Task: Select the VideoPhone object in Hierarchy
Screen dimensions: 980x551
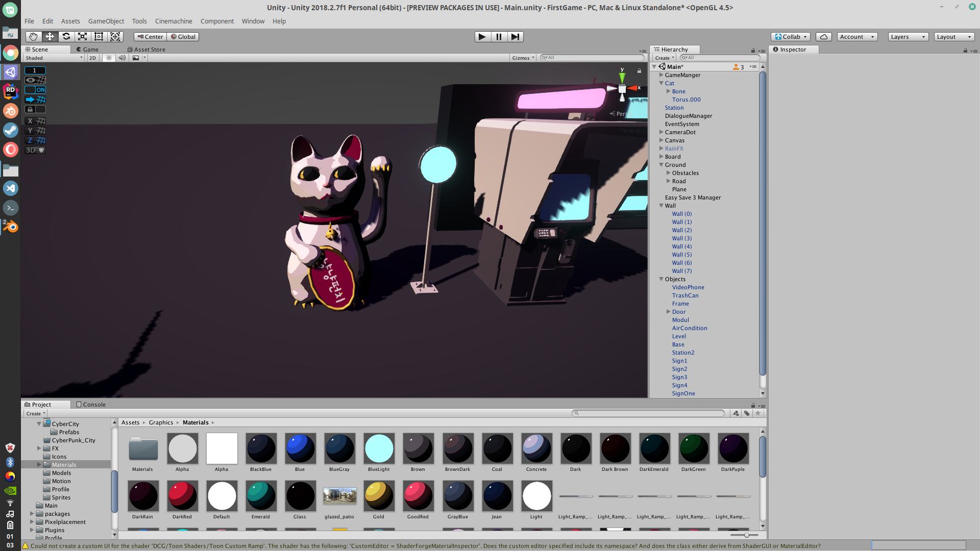Action: pyautogui.click(x=688, y=287)
